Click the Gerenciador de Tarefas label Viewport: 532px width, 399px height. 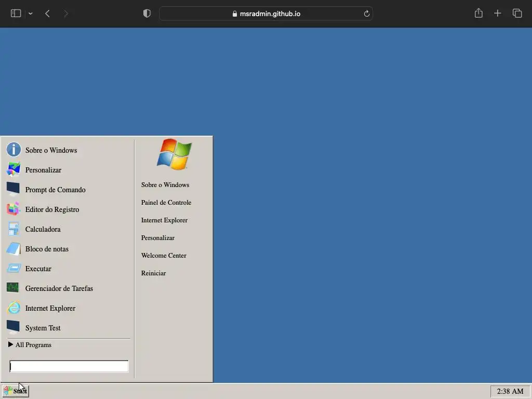59,288
